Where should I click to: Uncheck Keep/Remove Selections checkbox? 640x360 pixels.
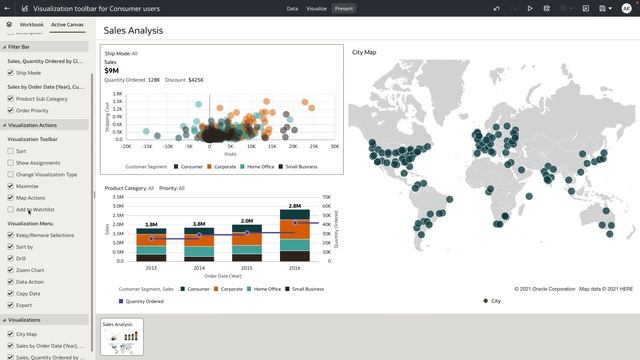pos(11,235)
